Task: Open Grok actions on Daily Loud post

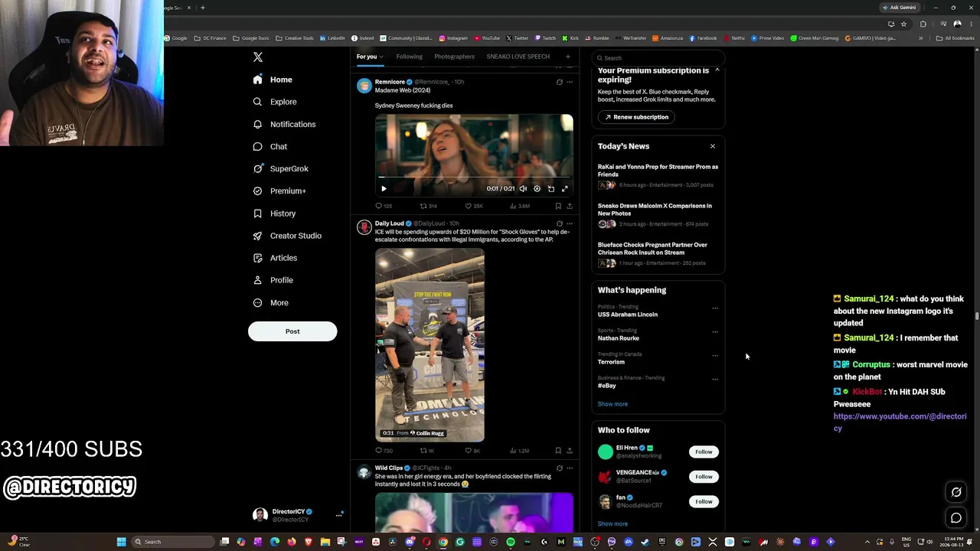Action: pyautogui.click(x=559, y=223)
